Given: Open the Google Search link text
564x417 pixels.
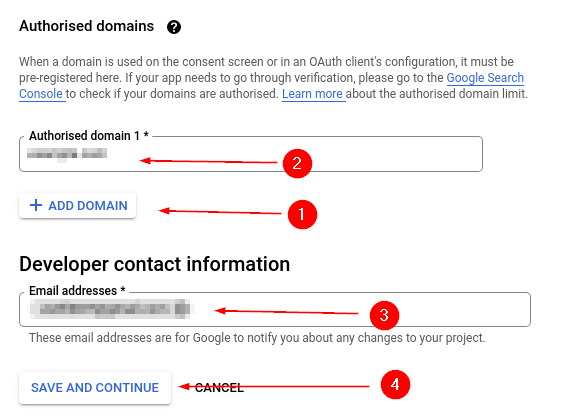Looking at the screenshot, I should click(485, 78).
